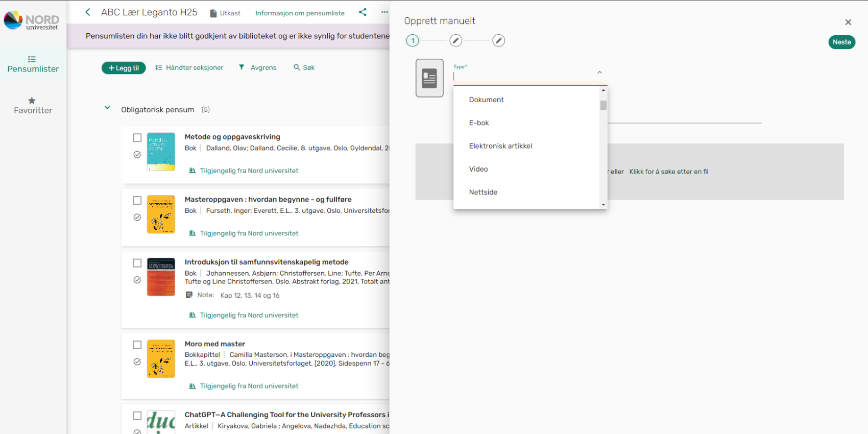Image resolution: width=868 pixels, height=434 pixels.
Task: Open Informasjon om pensumliste
Action: point(300,13)
